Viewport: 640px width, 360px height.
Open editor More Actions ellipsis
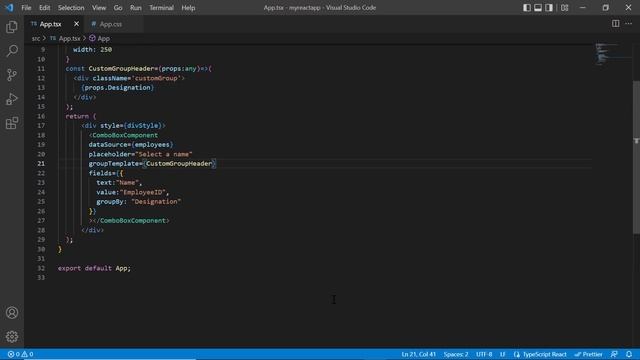(629, 24)
